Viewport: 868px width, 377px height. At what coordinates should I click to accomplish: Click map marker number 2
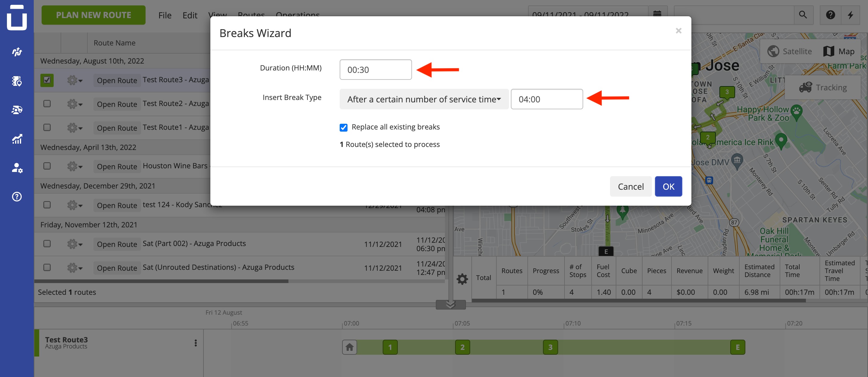coord(708,138)
